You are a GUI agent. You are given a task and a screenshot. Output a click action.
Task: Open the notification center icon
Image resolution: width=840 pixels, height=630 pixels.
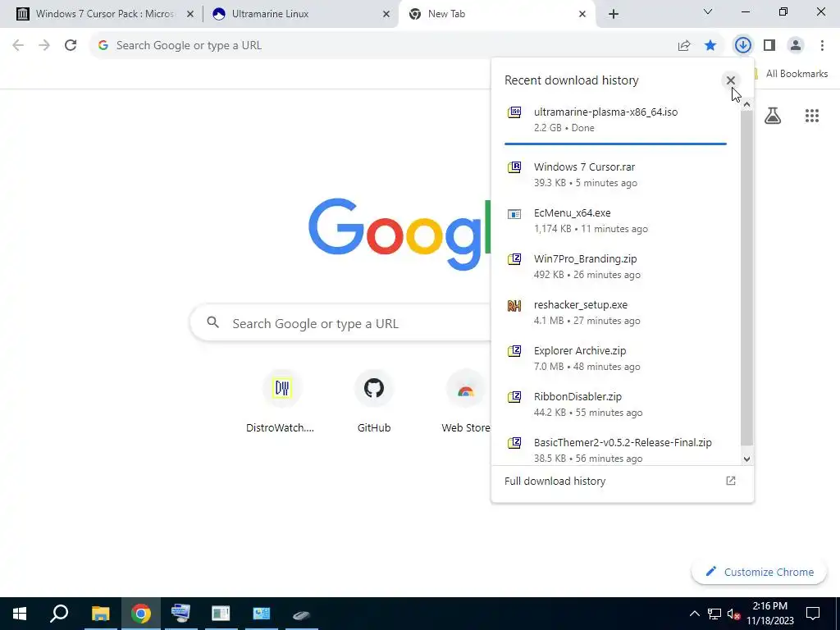[x=813, y=614]
